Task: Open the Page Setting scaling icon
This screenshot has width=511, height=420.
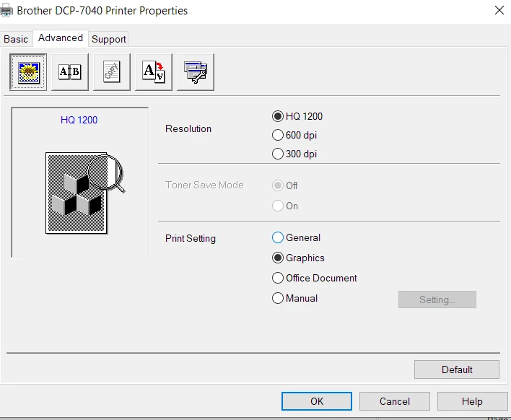Action: coord(154,72)
